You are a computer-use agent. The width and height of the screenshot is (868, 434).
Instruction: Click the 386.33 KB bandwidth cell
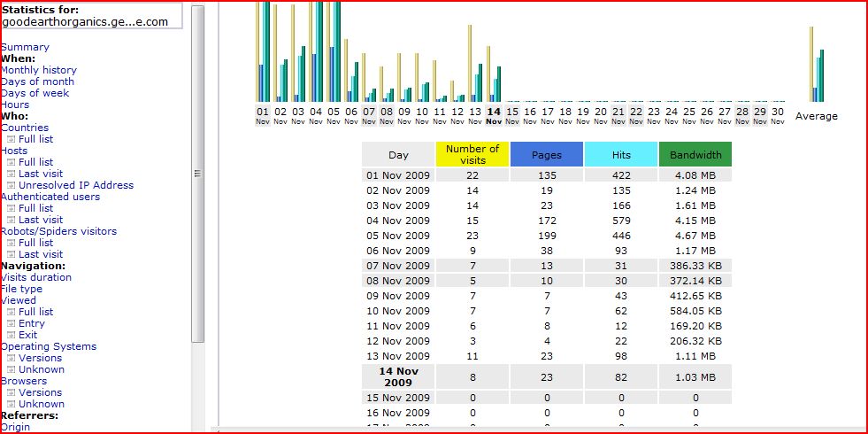click(x=695, y=266)
